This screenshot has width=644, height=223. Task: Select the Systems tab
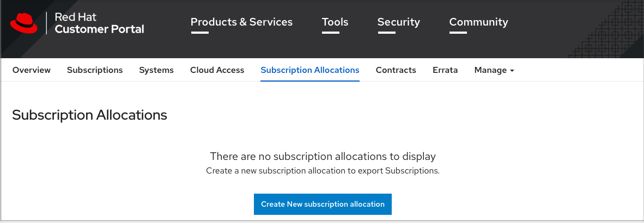(156, 70)
